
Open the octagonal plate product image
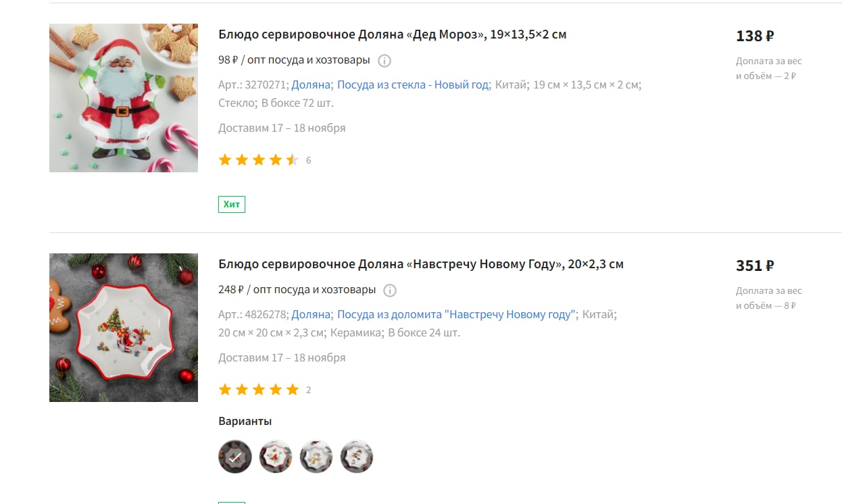click(124, 328)
